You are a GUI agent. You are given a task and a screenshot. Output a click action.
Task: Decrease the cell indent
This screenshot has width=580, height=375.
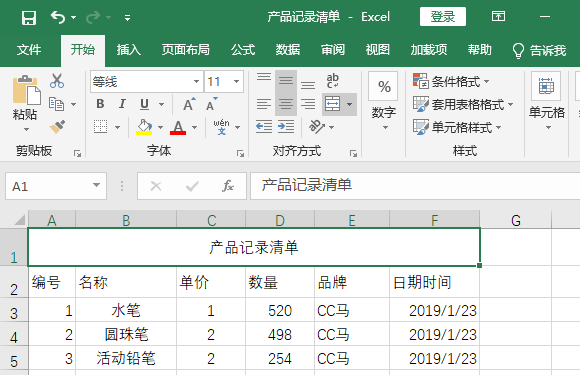point(264,127)
